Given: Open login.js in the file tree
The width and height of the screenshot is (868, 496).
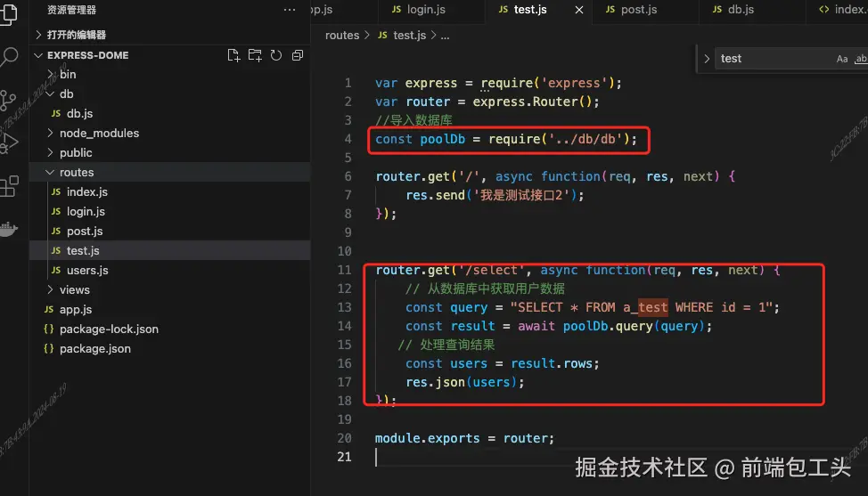Looking at the screenshot, I should pos(169,211).
